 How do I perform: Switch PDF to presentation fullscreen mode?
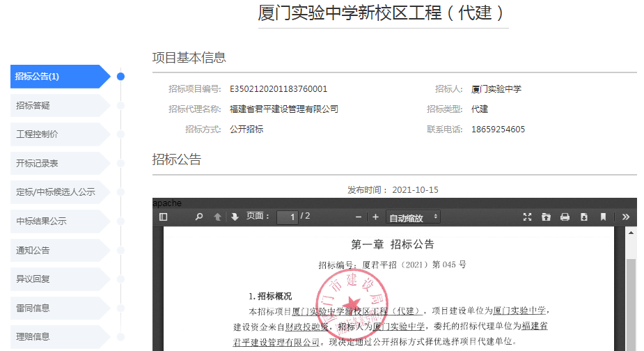click(527, 217)
